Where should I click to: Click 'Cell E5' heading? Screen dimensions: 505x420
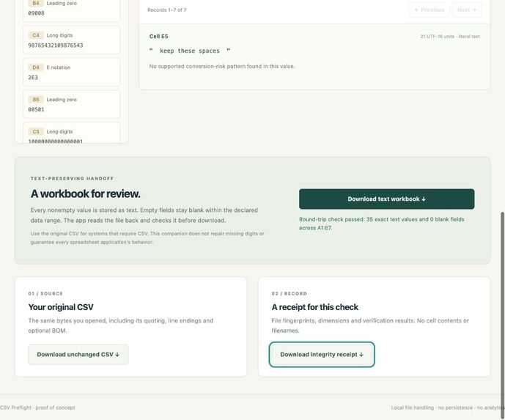point(158,37)
